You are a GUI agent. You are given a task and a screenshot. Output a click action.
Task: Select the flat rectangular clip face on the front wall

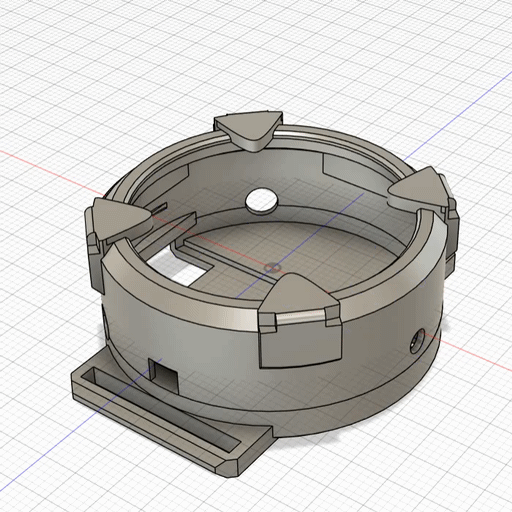pyautogui.click(x=300, y=344)
